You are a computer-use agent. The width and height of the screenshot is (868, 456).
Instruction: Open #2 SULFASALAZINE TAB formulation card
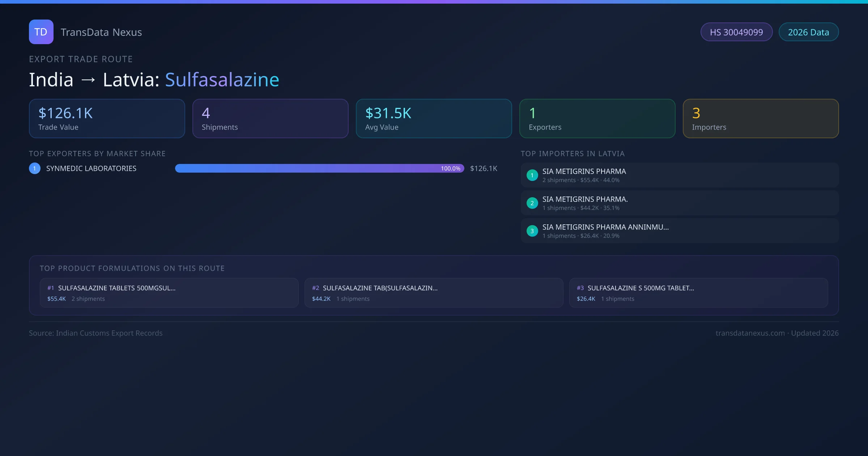click(x=434, y=293)
